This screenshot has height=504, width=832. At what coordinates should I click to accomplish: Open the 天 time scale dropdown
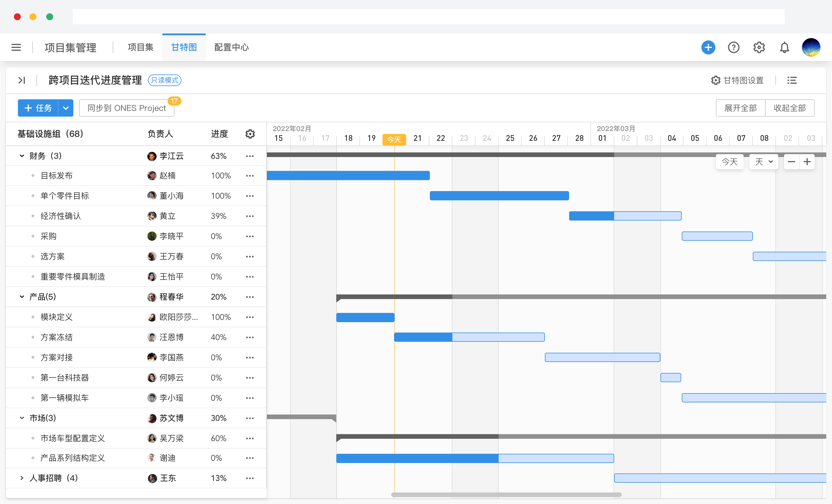(x=764, y=162)
